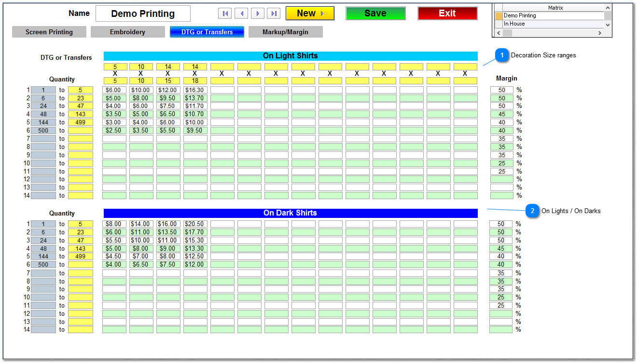Jump to the last record
Image resolution: width=638 pixels, height=364 pixels.
click(274, 13)
